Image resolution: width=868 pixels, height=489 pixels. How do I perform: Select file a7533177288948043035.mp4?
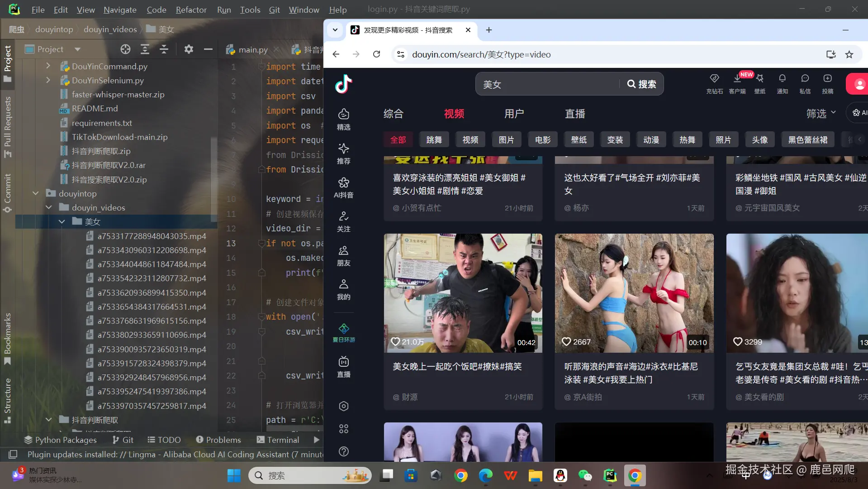click(x=152, y=236)
